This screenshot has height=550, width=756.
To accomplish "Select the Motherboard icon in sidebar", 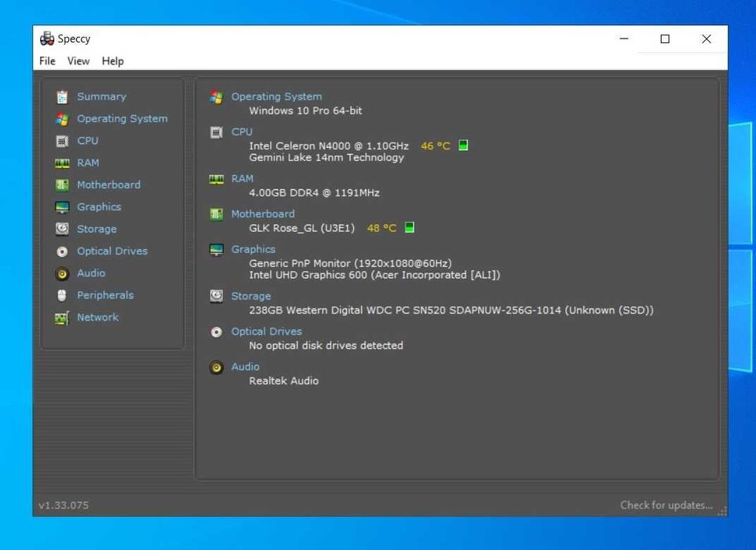I will (62, 185).
